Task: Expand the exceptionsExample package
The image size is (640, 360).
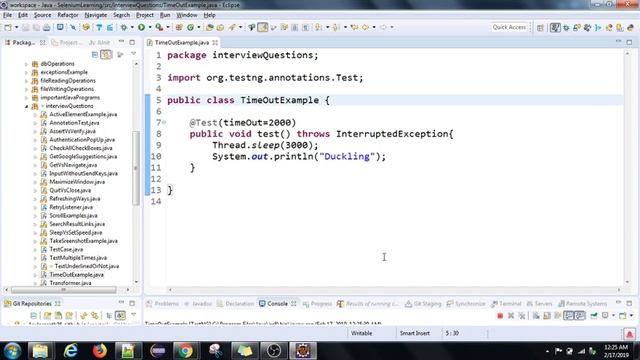Action: [x=27, y=73]
